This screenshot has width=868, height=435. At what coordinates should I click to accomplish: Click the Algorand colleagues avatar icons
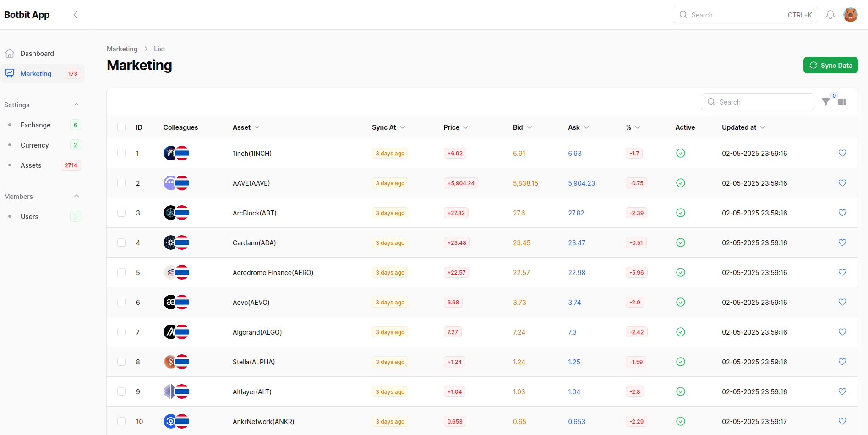pos(176,332)
